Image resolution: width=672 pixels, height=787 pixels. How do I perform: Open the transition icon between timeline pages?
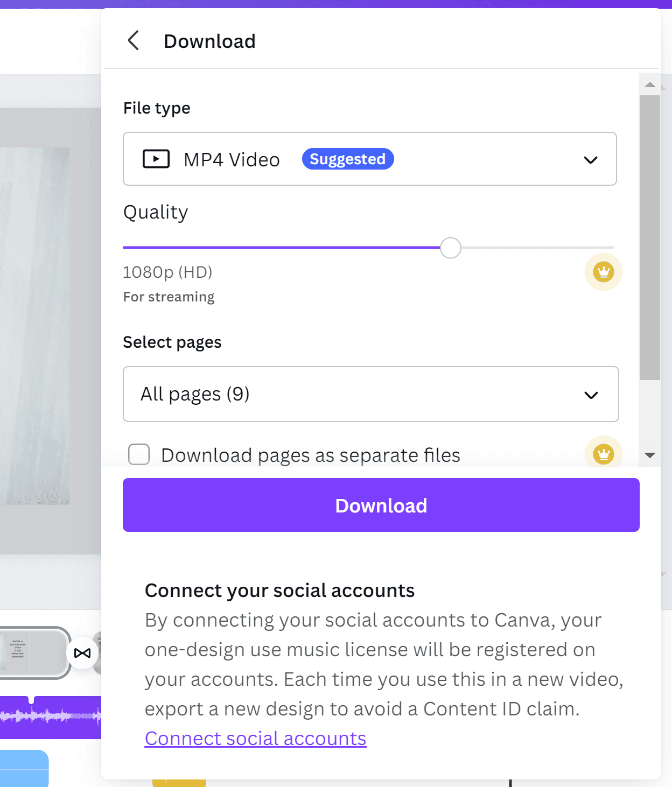coord(82,653)
